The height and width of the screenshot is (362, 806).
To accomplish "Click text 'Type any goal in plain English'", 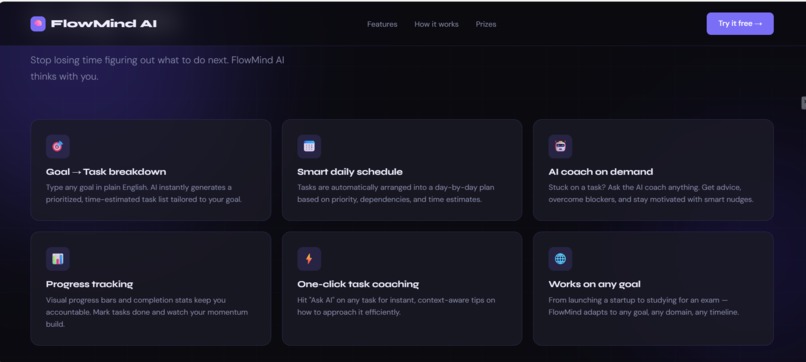I will (143, 193).
